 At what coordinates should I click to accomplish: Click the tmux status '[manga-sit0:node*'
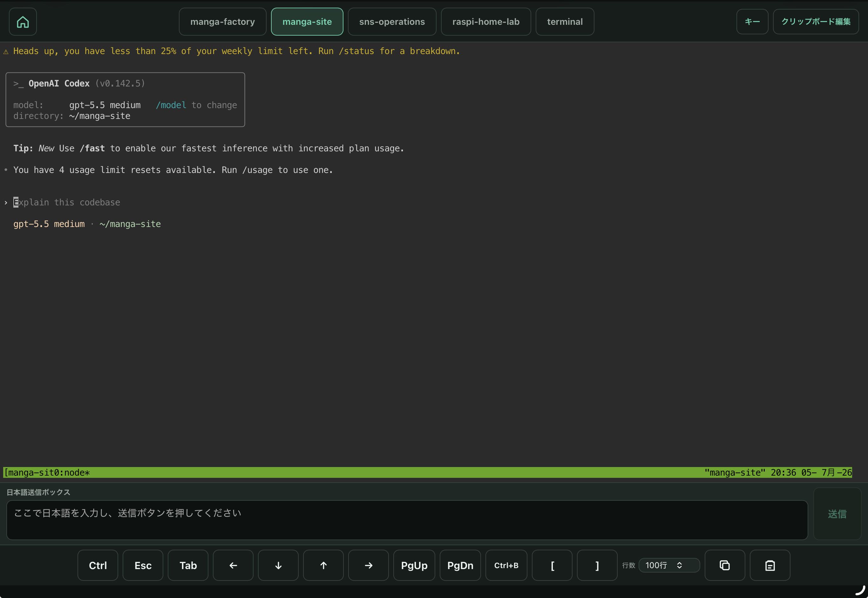click(47, 472)
